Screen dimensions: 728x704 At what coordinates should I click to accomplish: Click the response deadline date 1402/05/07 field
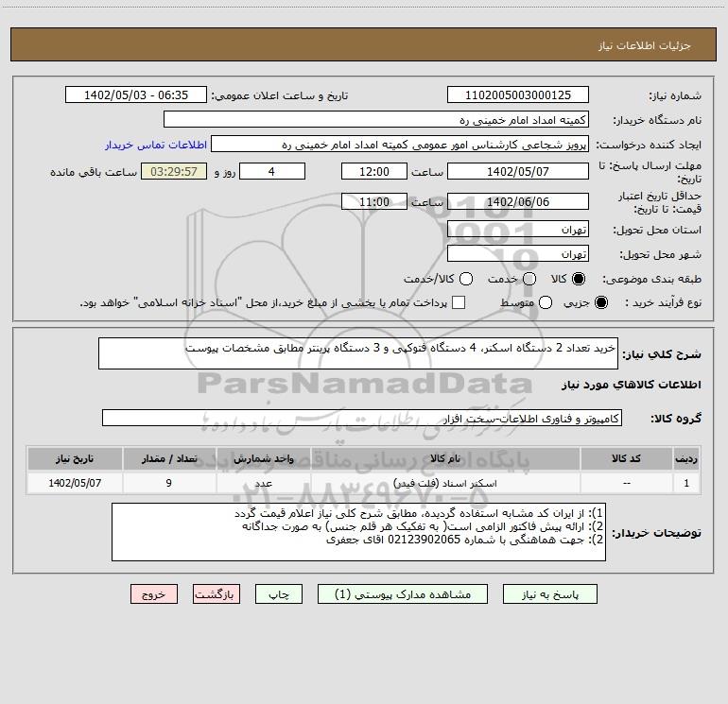518,172
